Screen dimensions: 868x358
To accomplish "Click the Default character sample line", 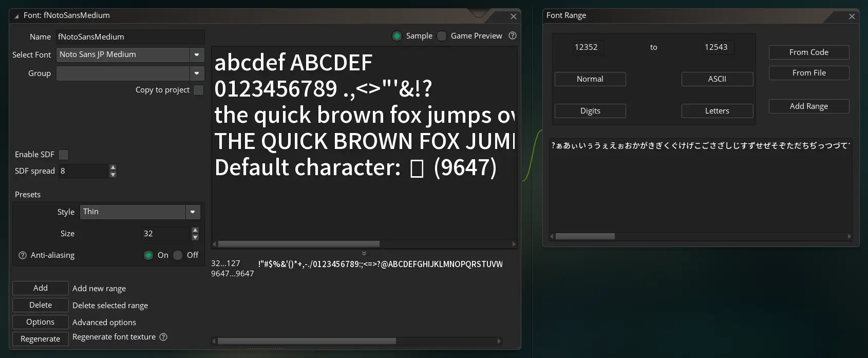I will [355, 167].
